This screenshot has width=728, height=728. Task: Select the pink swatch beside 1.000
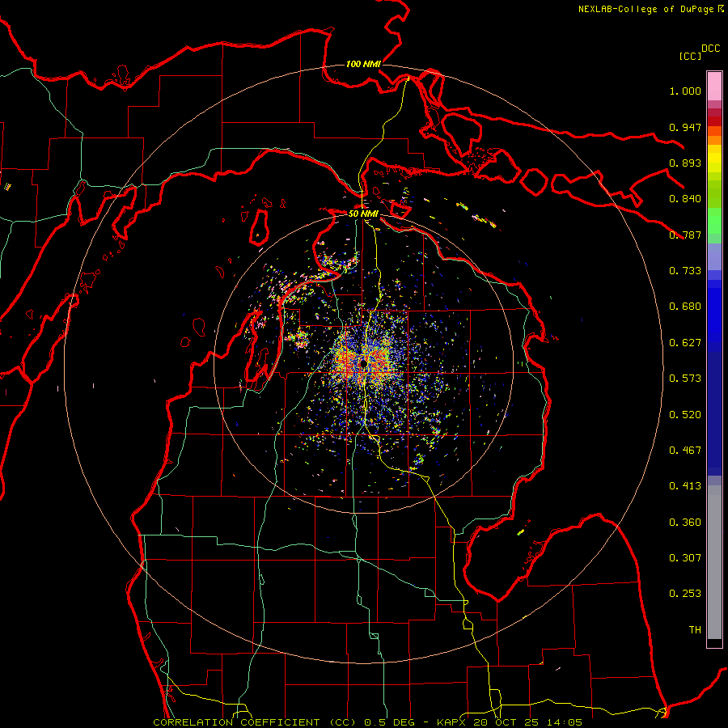tap(714, 87)
